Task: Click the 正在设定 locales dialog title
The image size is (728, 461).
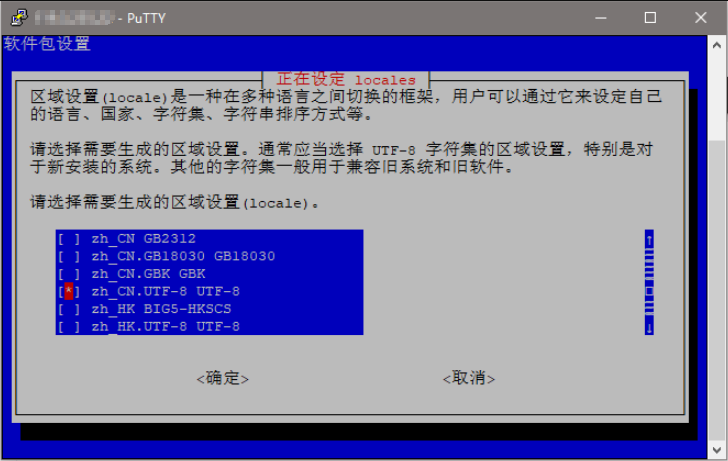Action: point(346,79)
